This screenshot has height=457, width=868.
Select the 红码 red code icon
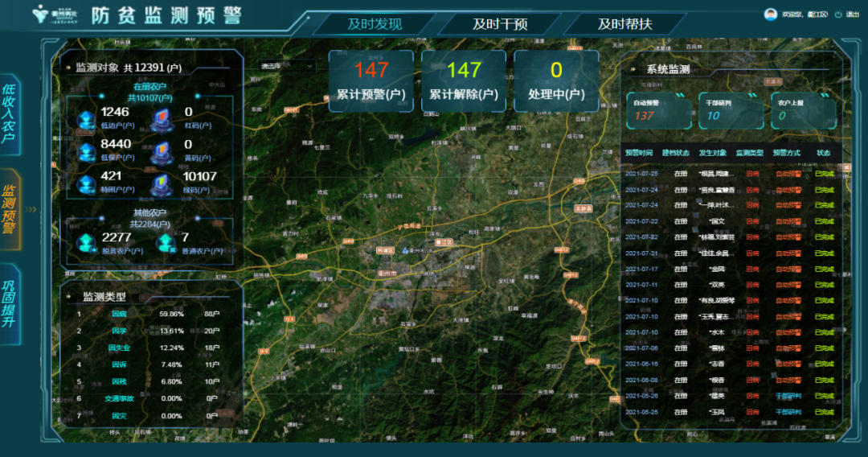pyautogui.click(x=162, y=121)
